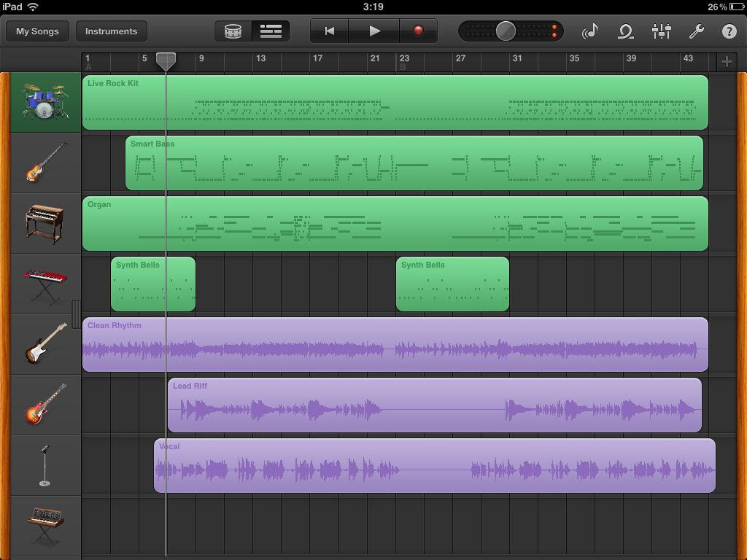Screen dimensions: 747x560
Task: Select the red Synth Bells keyboard icon
Action: 44,284
